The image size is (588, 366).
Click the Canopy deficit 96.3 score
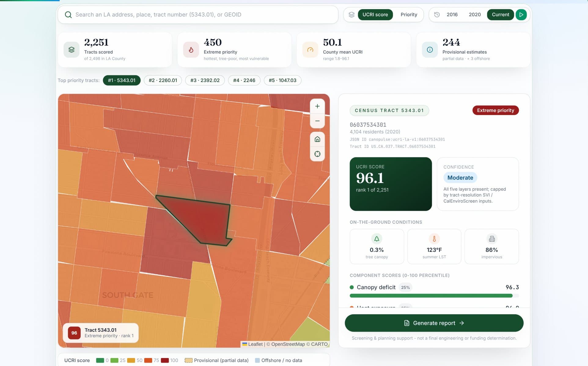pos(512,287)
